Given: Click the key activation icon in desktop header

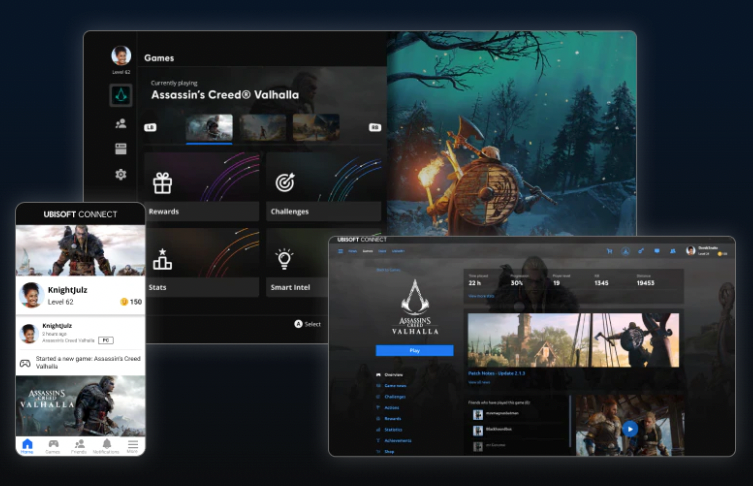Looking at the screenshot, I should [x=641, y=251].
